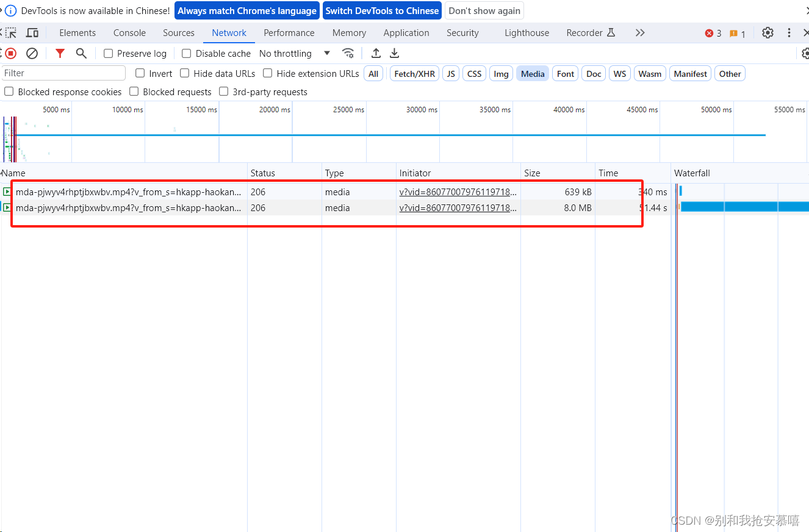Image resolution: width=809 pixels, height=532 pixels.
Task: Open the Application tab
Action: [406, 33]
